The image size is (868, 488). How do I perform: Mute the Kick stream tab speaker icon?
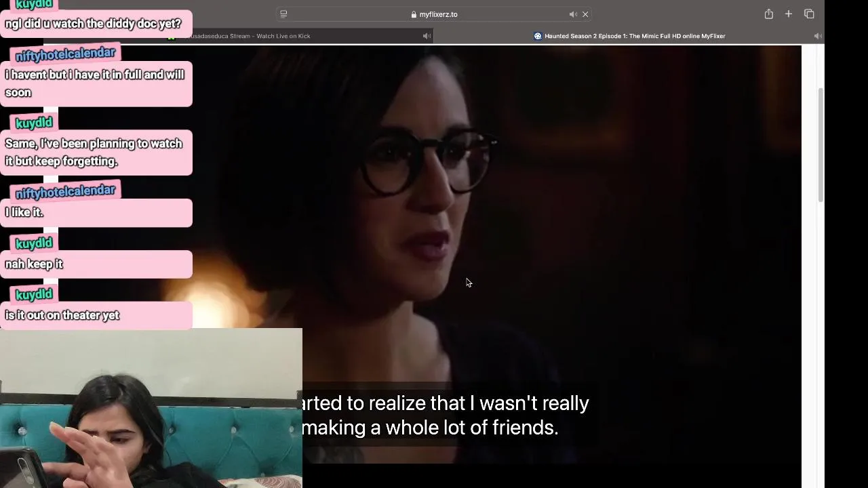tap(427, 36)
